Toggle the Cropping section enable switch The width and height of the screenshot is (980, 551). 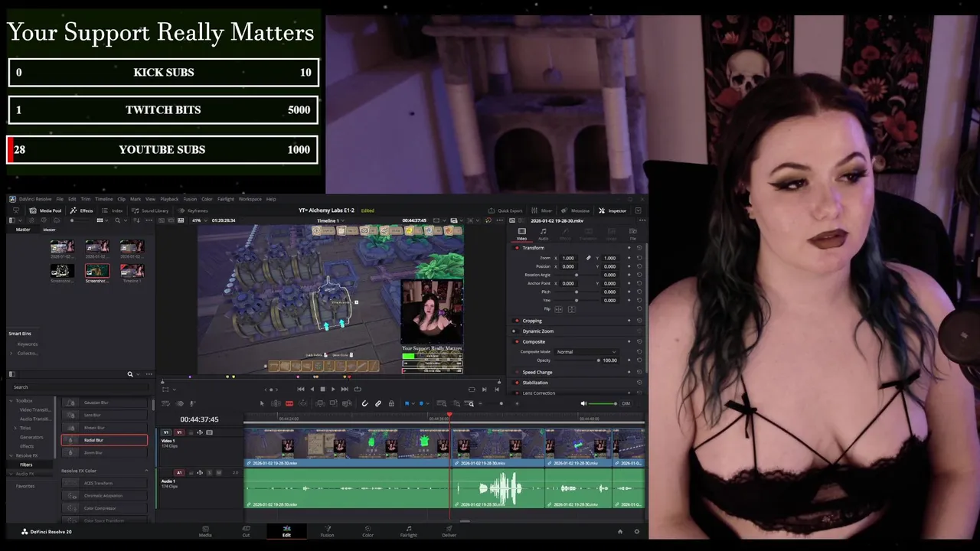coord(517,321)
